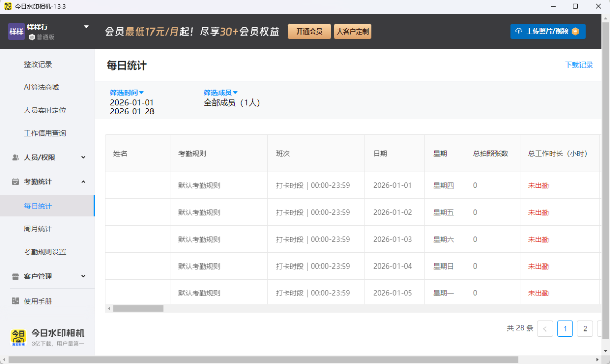Go to page 2 of results
This screenshot has height=364, width=610.
click(585, 329)
